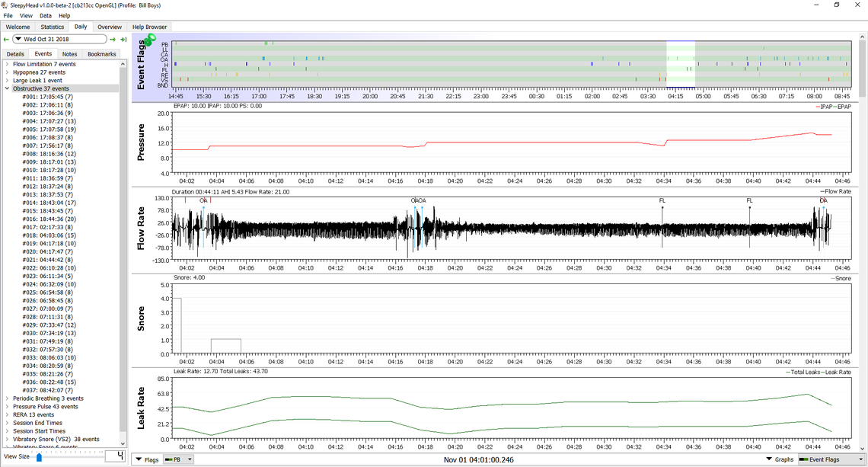The image size is (868, 467).
Task: Click the events list scroll down arrow
Action: pos(123,443)
